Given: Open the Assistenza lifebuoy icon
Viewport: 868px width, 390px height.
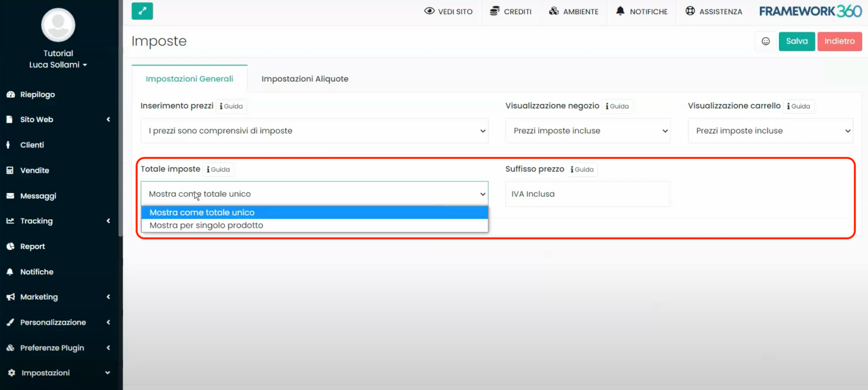Looking at the screenshot, I should point(690,11).
